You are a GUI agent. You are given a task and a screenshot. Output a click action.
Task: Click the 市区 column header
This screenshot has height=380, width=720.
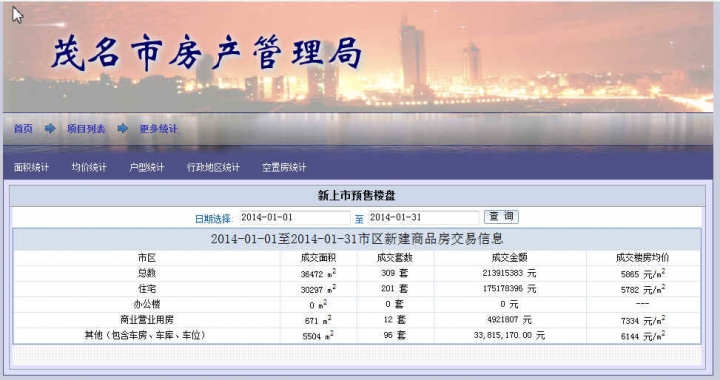[x=146, y=257]
